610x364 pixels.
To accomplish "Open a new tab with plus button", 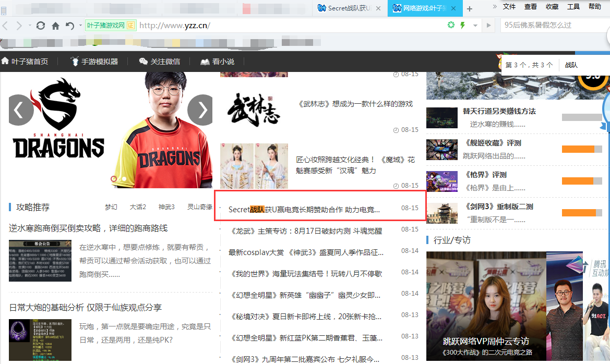I will (x=470, y=8).
